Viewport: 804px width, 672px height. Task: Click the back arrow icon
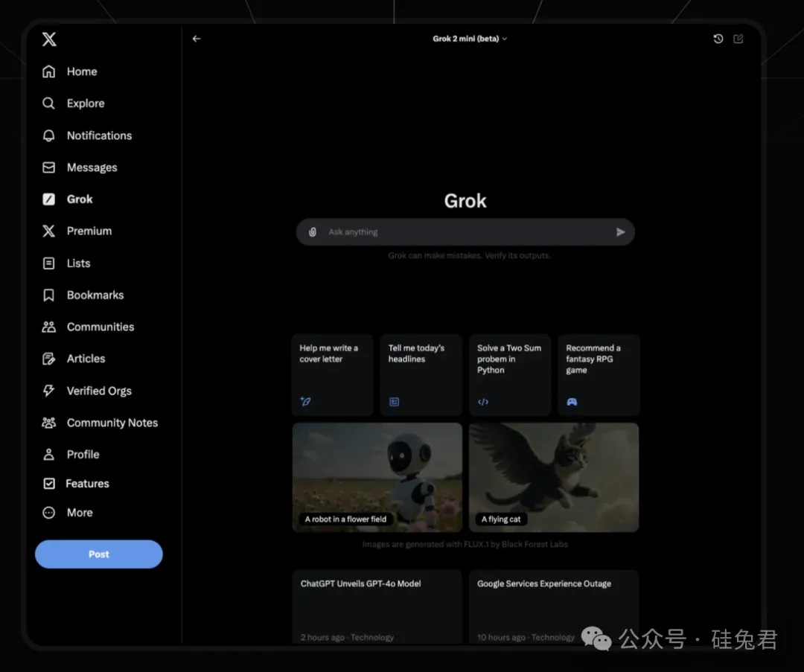click(x=197, y=39)
